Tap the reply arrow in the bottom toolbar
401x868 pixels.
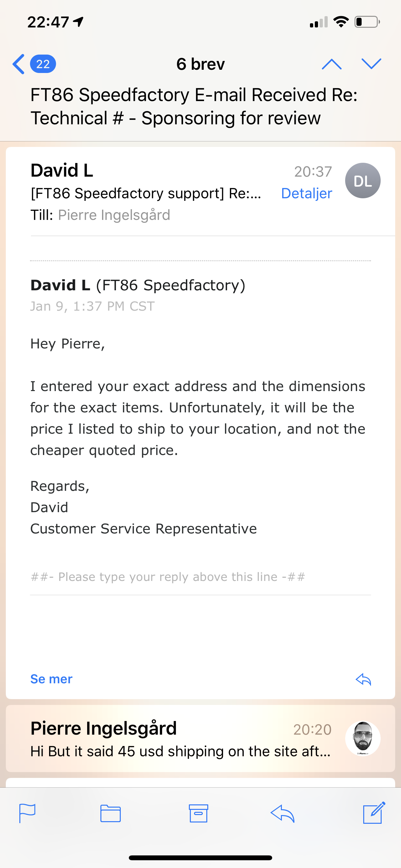point(283,813)
